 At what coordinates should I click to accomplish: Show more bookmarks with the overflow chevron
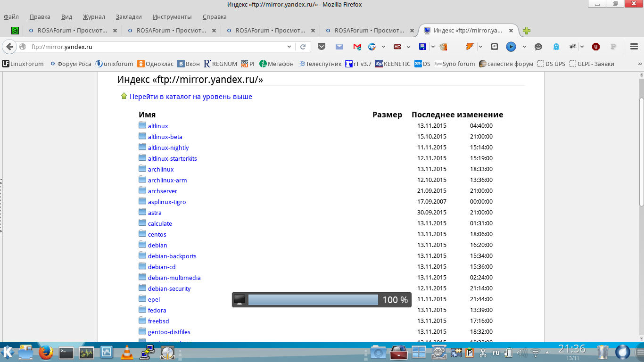pos(640,64)
